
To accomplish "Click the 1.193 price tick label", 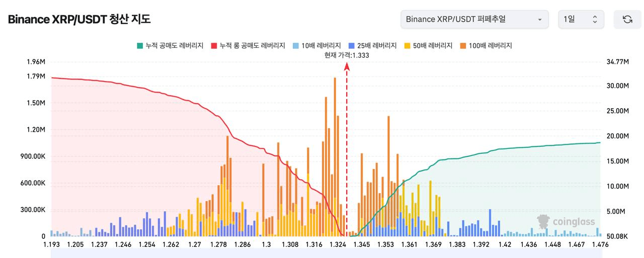I will point(51,244).
